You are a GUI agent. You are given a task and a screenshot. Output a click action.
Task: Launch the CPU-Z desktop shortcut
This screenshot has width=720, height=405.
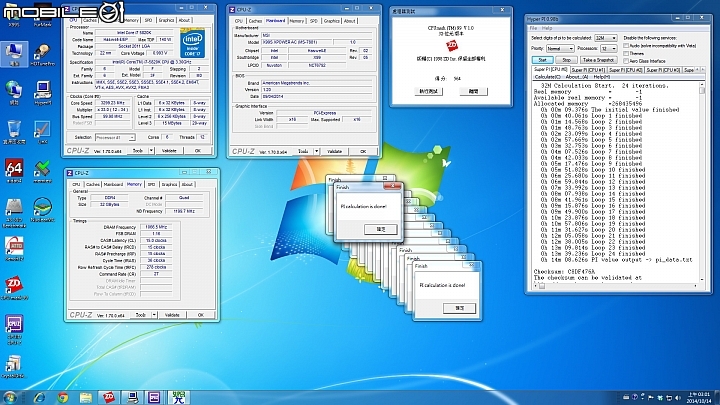coord(14,329)
